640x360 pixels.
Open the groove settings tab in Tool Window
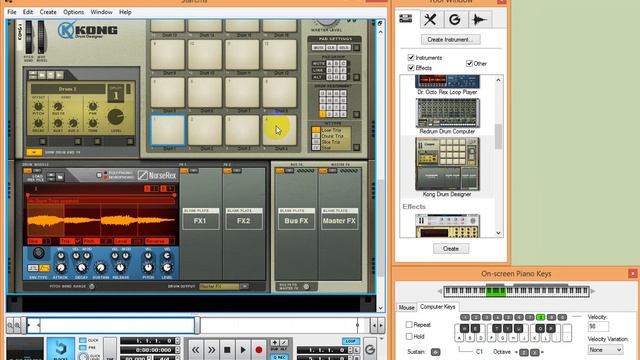455,19
